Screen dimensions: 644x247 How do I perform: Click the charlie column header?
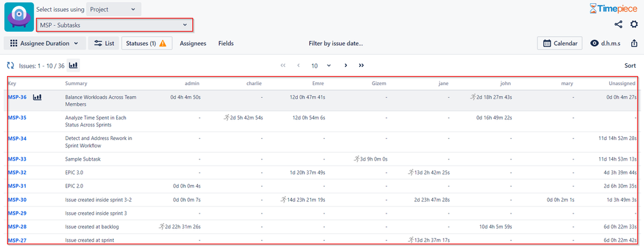(254, 83)
